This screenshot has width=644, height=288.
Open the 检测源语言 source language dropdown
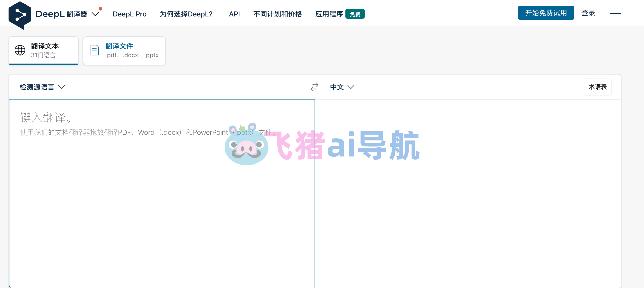click(x=42, y=87)
